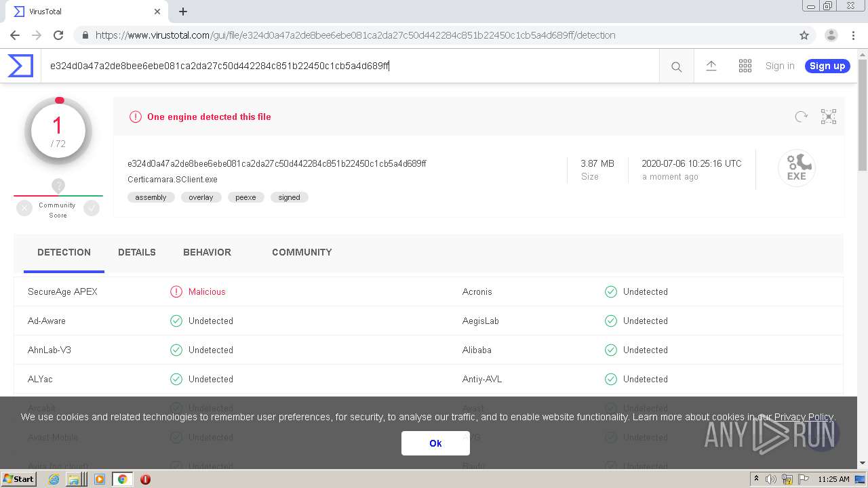Open a new Chrome tab

[x=183, y=12]
